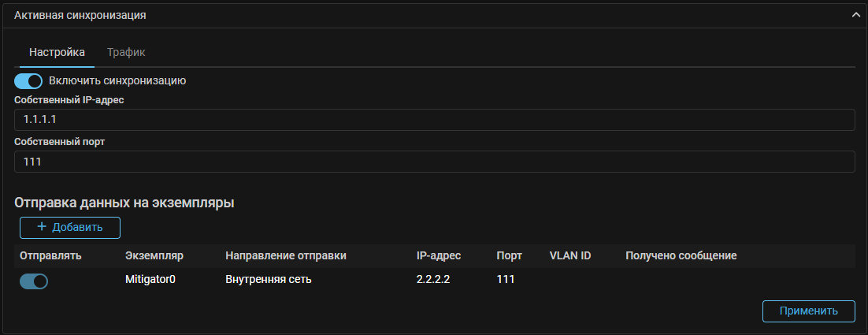The width and height of the screenshot is (868, 335).
Task: Focus the Собственный порт input
Action: coord(434,162)
